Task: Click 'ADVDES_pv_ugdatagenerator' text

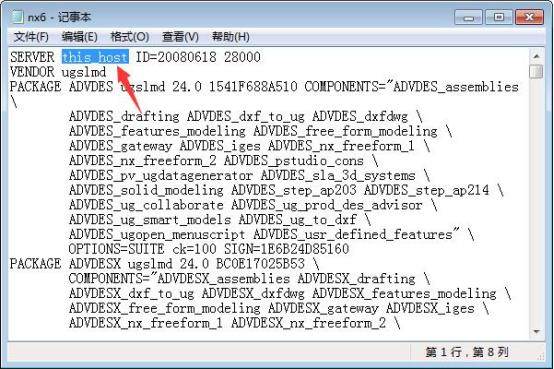Action: point(161,176)
